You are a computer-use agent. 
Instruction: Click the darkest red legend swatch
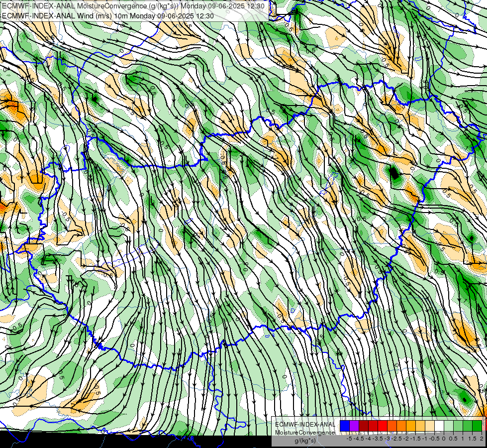coord(364,426)
